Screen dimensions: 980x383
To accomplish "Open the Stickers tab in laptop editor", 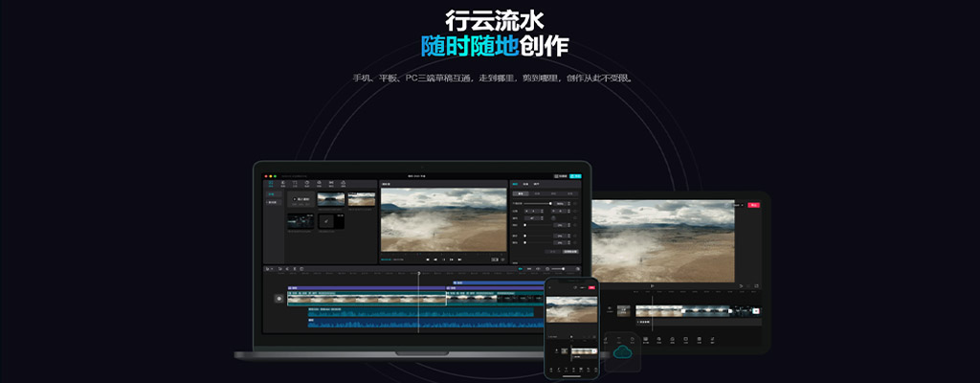I will coord(307,184).
